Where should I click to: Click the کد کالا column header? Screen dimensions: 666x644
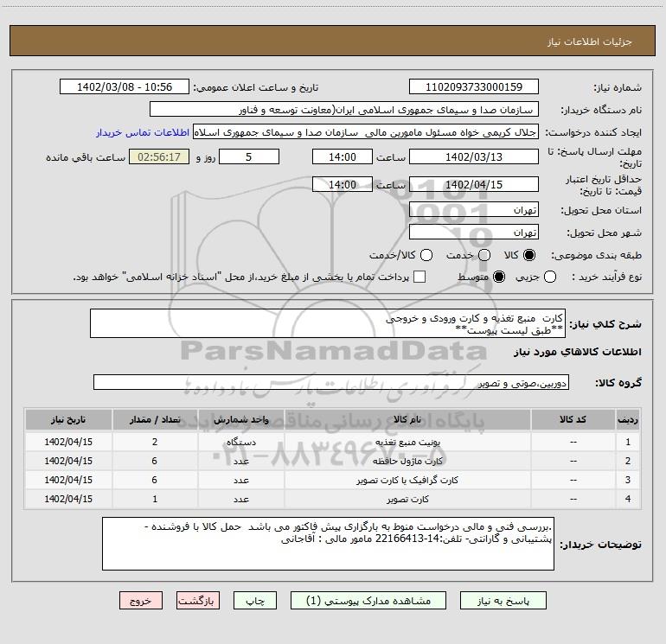pyautogui.click(x=573, y=420)
